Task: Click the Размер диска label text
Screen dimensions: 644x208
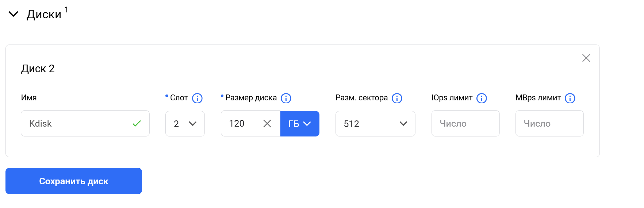Action: 251,98
